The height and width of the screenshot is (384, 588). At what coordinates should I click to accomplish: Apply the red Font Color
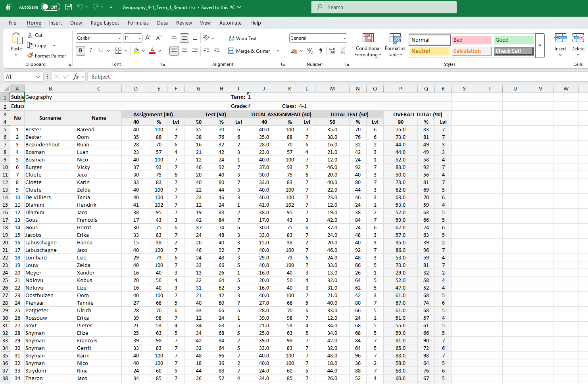point(152,51)
